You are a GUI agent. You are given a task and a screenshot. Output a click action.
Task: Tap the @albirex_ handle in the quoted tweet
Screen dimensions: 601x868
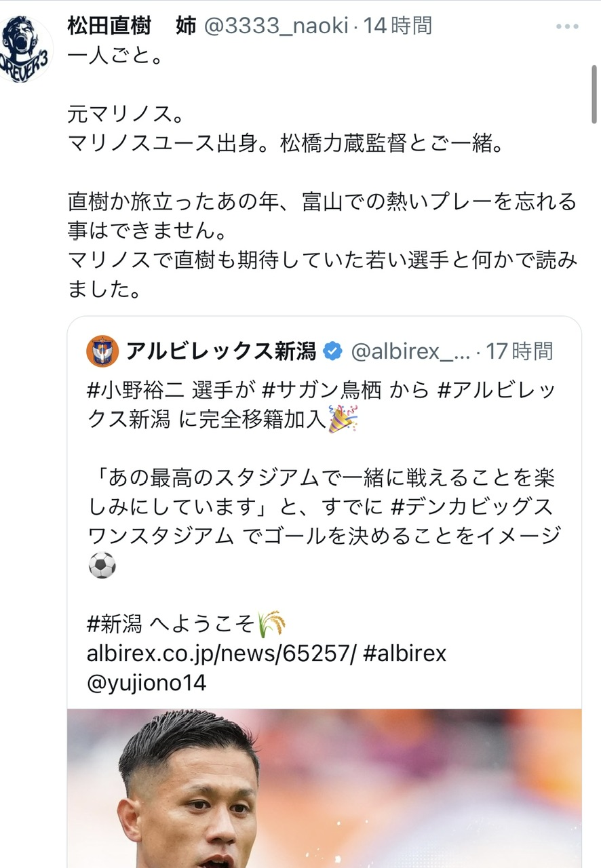click(x=411, y=351)
